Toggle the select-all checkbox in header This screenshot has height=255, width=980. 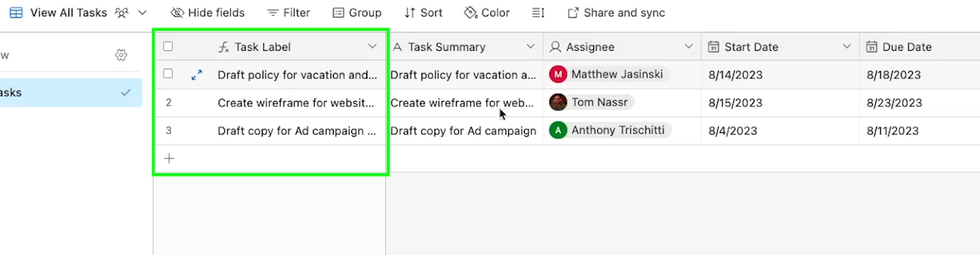coord(168,47)
